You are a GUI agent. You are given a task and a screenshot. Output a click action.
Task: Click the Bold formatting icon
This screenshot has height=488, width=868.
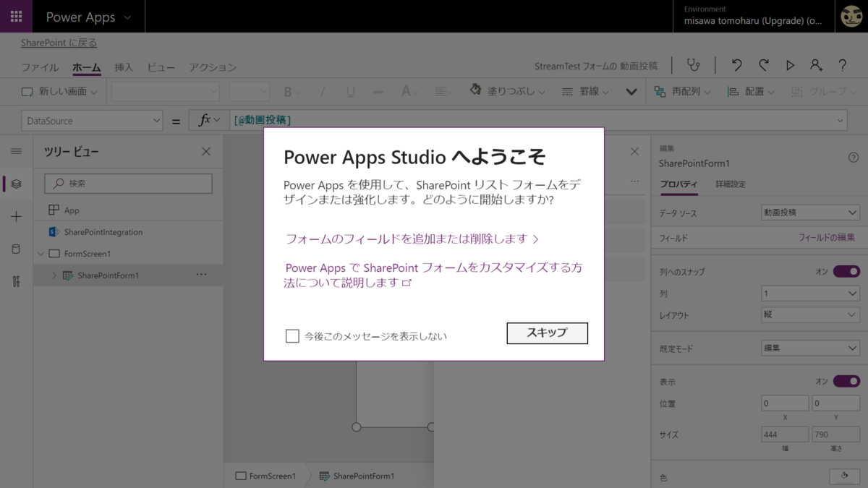pyautogui.click(x=288, y=92)
